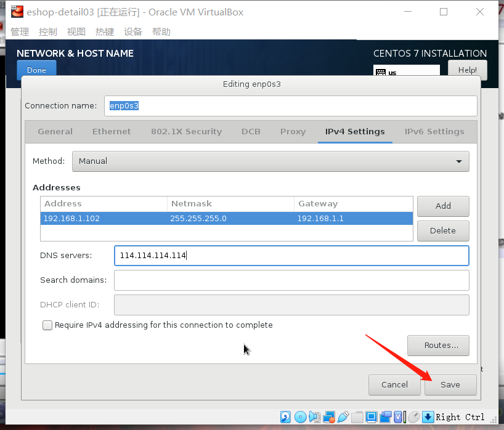Open the 管理 menu

(x=20, y=32)
